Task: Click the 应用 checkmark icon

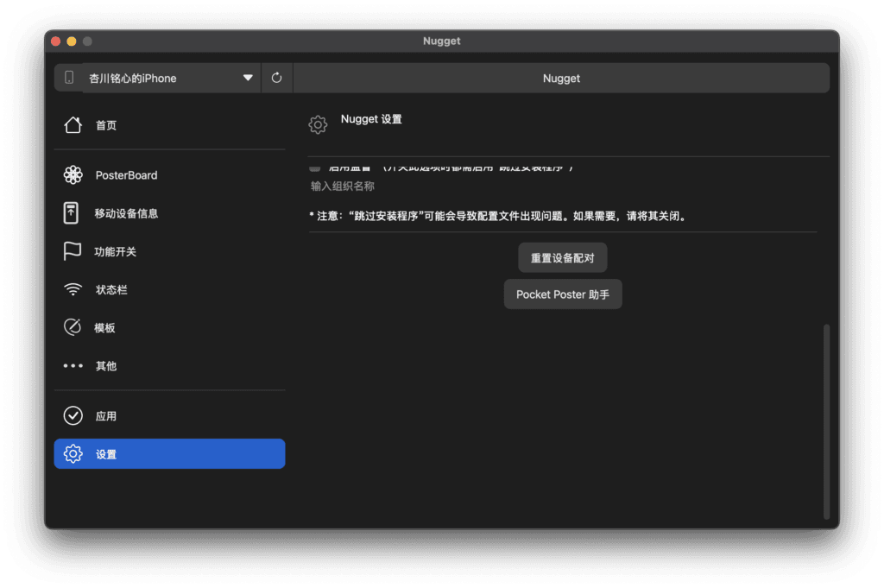Action: [x=73, y=415]
